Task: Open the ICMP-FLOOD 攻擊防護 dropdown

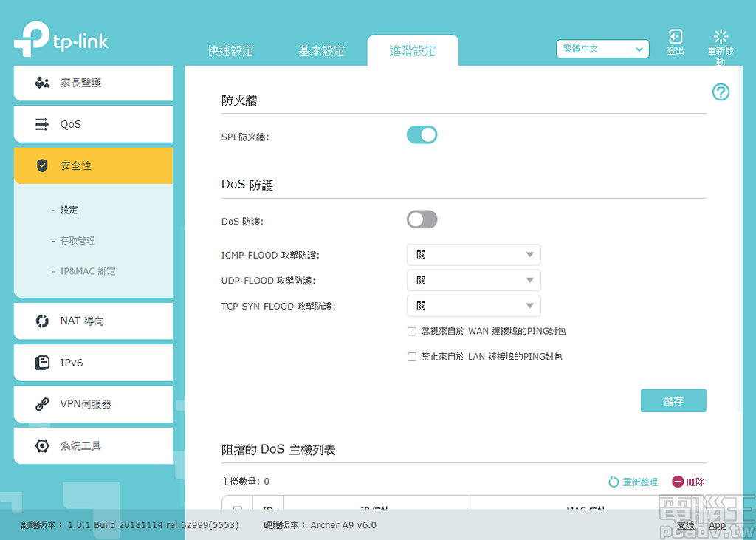Action: pos(473,254)
